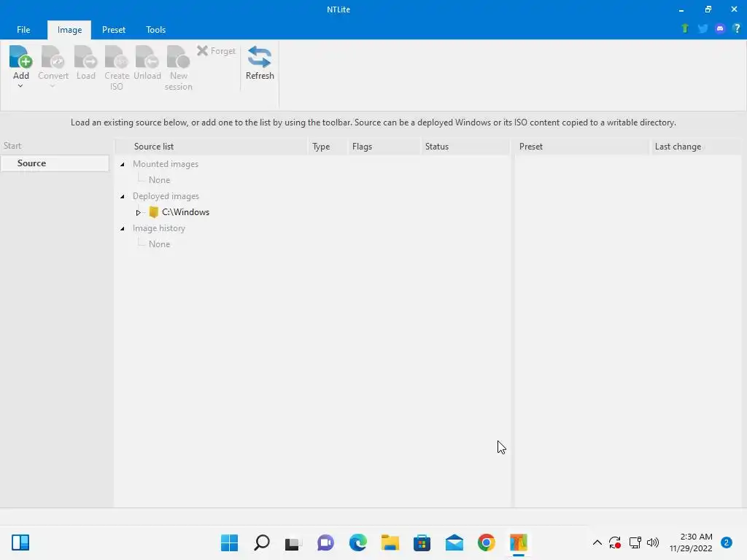
Task: Click None under Image history
Action: click(159, 244)
